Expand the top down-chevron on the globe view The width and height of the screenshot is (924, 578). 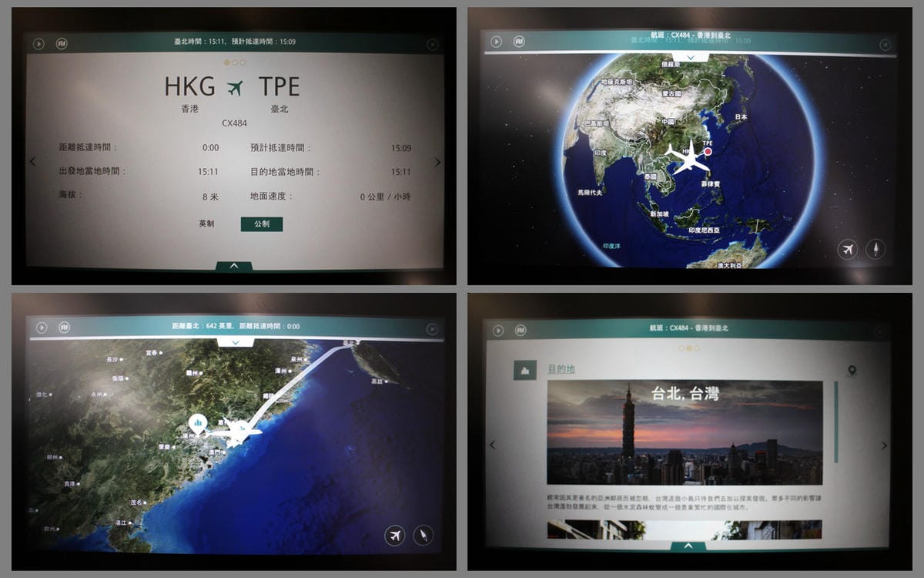691,57
